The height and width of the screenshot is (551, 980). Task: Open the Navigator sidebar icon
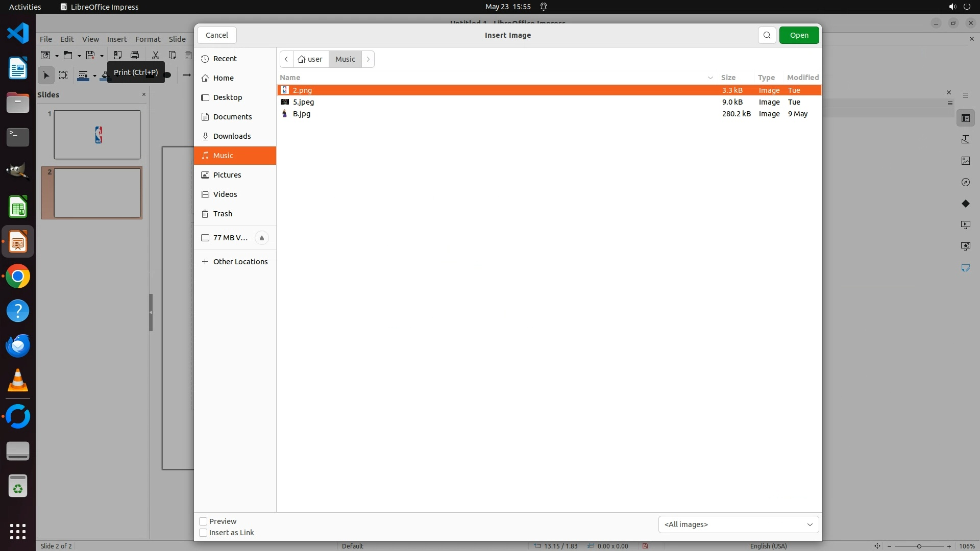point(965,182)
